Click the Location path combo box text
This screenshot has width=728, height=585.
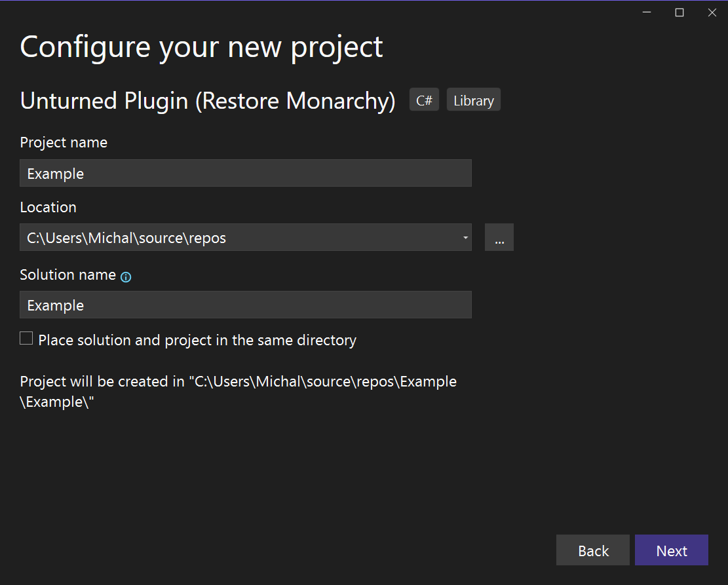click(236, 238)
